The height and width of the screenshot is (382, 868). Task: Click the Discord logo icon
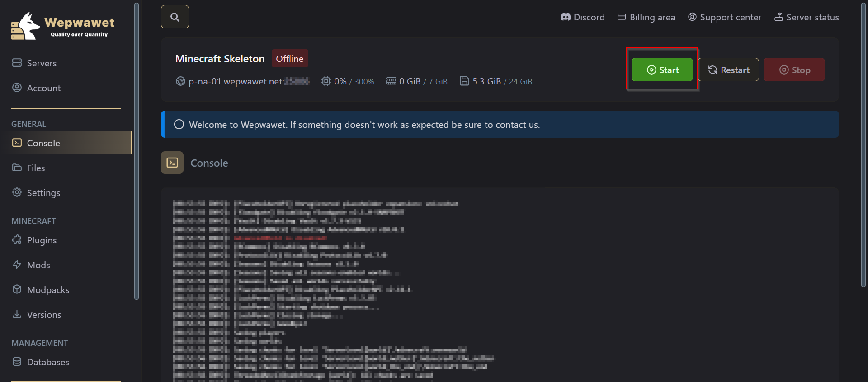(x=566, y=17)
